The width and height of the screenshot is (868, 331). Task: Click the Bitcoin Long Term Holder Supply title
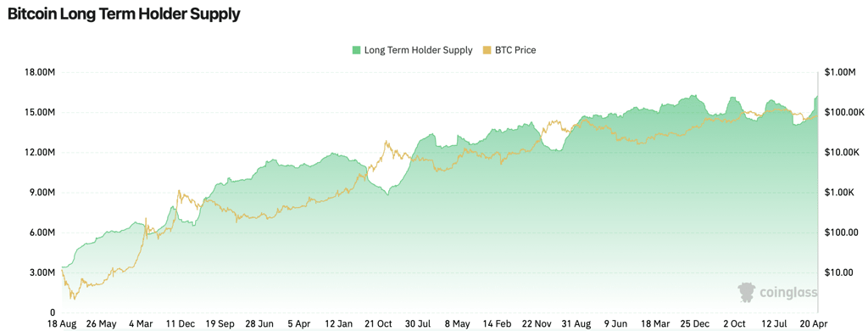pyautogui.click(x=124, y=15)
